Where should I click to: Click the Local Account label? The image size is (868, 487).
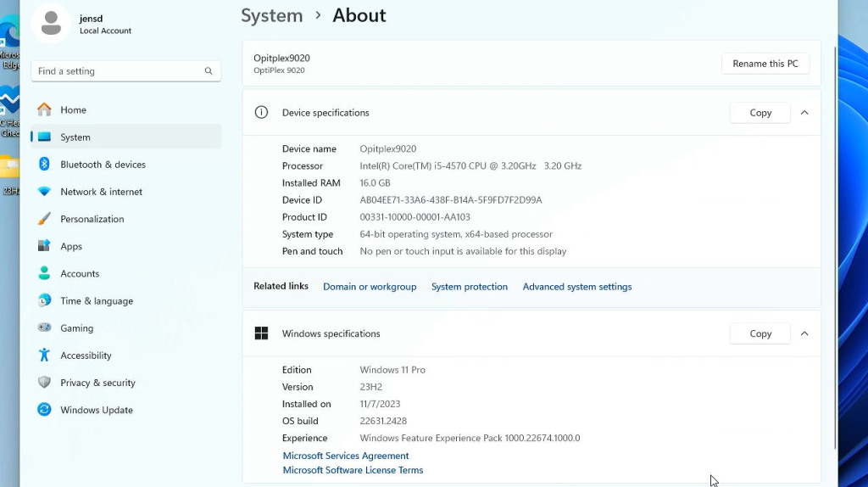(x=105, y=31)
